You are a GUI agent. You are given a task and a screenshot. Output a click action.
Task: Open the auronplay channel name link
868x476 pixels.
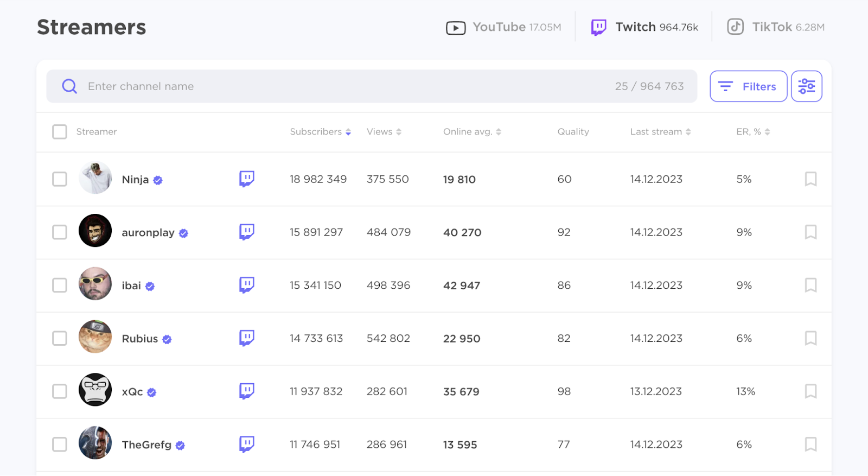point(148,233)
